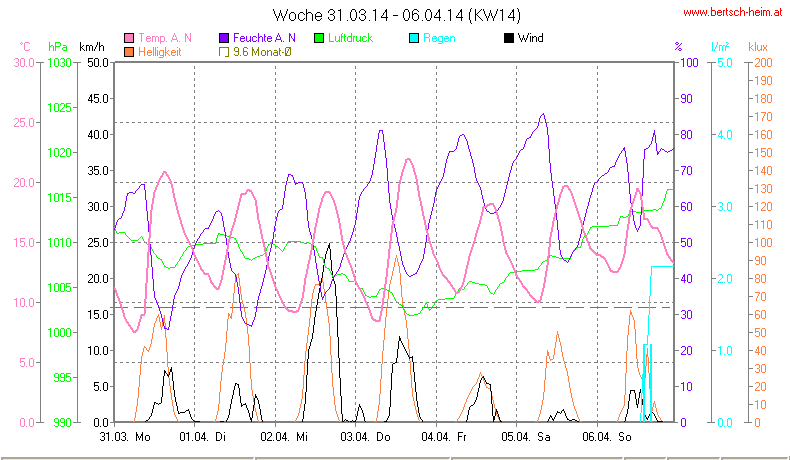
Task: Click the purple Feuchte A. N legend swatch
Action: click(224, 38)
